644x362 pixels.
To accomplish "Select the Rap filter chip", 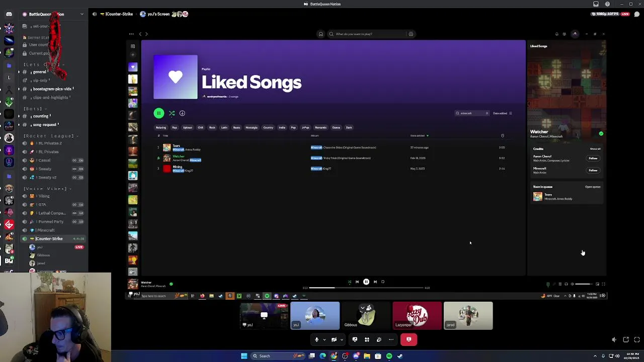I will pyautogui.click(x=175, y=128).
